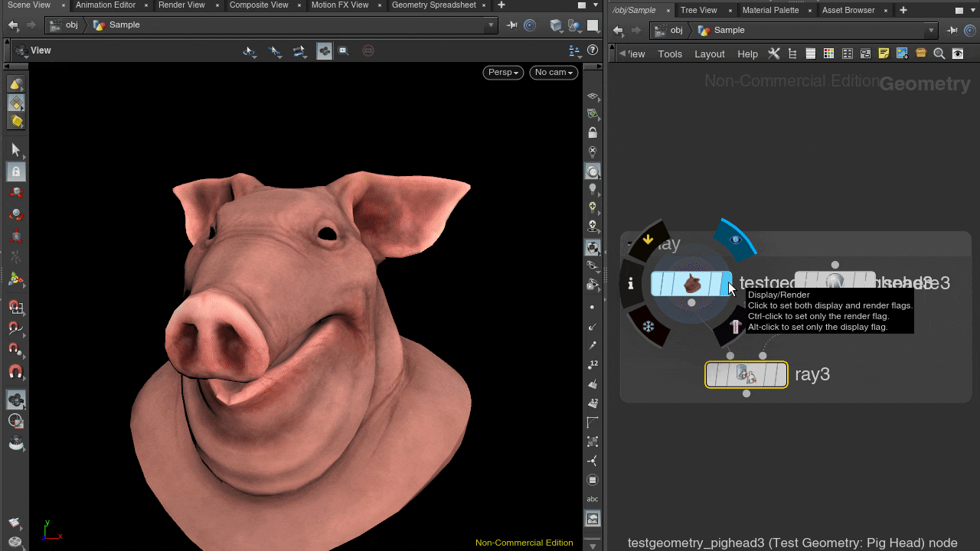Toggle point numbers display option
980x551 pixels.
(593, 365)
